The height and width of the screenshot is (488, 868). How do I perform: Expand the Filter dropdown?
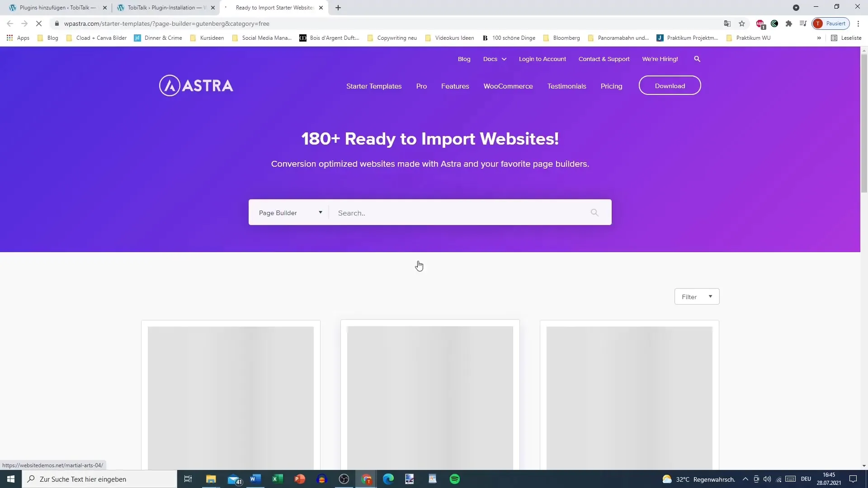pyautogui.click(x=697, y=297)
